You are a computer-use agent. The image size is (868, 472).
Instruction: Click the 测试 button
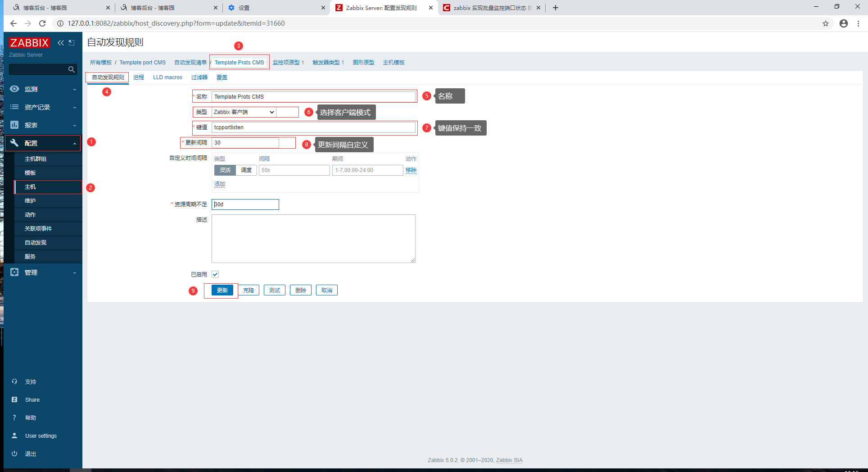(275, 290)
